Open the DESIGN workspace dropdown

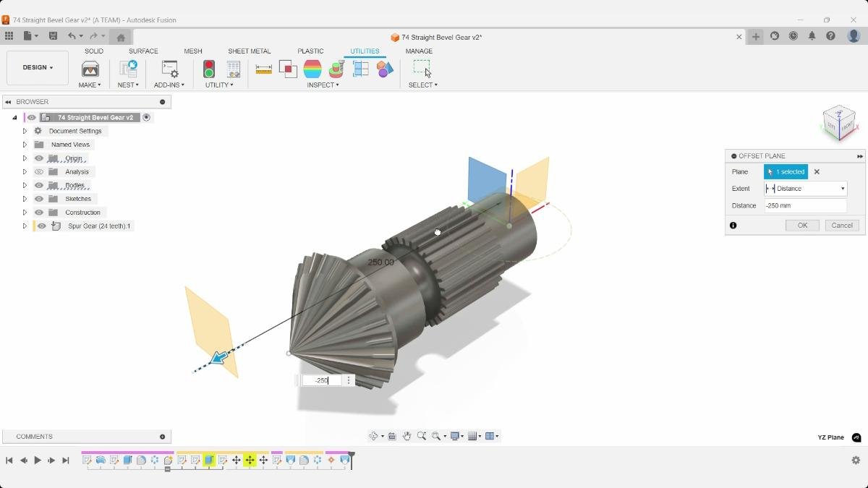(x=38, y=68)
